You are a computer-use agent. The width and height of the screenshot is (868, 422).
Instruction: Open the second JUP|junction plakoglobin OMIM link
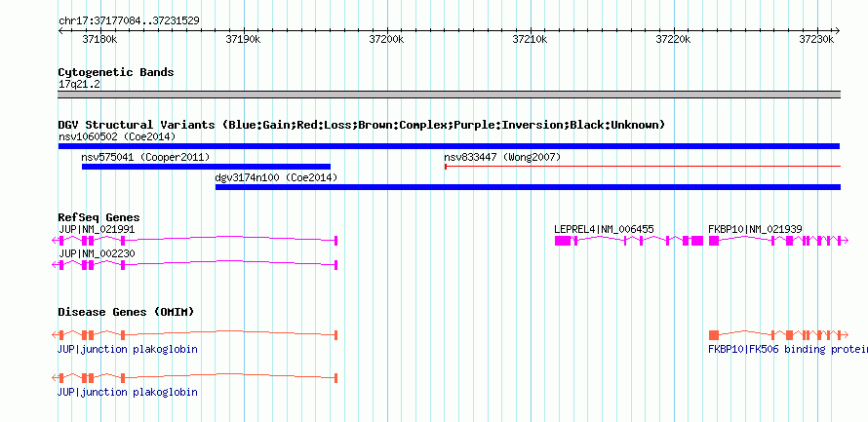pos(128,392)
